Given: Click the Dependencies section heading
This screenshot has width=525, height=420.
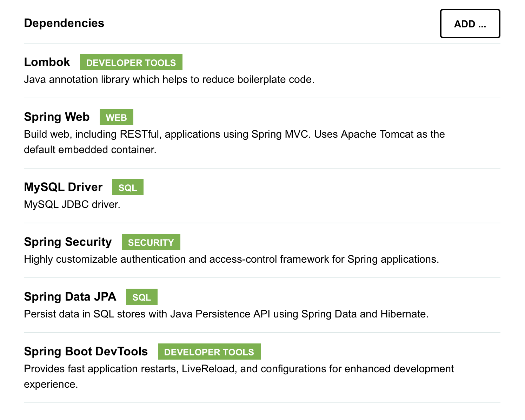Looking at the screenshot, I should click(x=64, y=23).
